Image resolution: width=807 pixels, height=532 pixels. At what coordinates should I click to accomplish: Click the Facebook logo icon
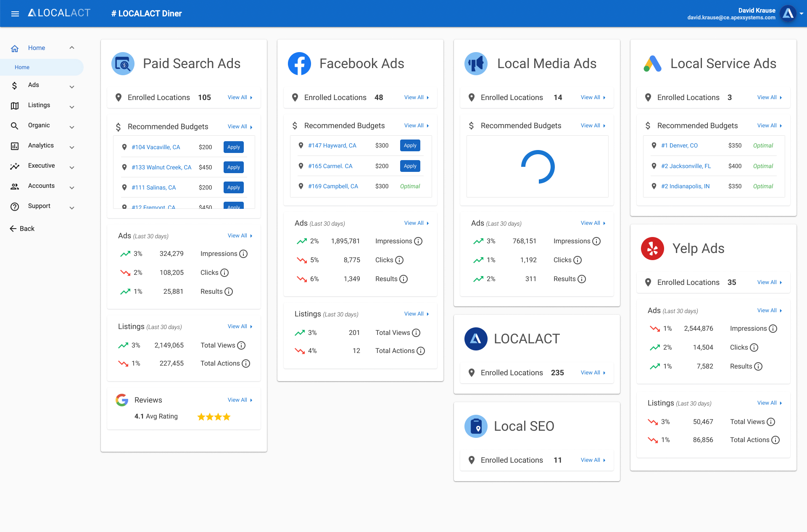point(299,63)
